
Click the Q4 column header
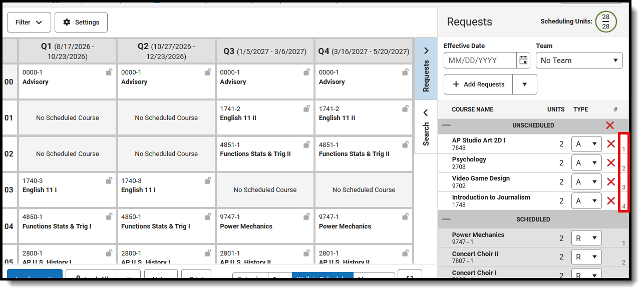click(x=364, y=51)
